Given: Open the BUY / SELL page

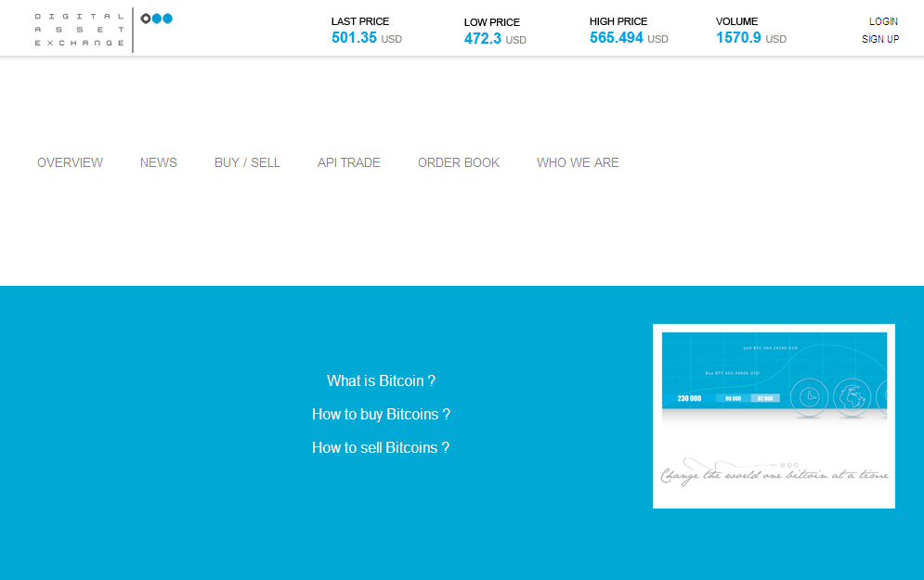Looking at the screenshot, I should 247,162.
